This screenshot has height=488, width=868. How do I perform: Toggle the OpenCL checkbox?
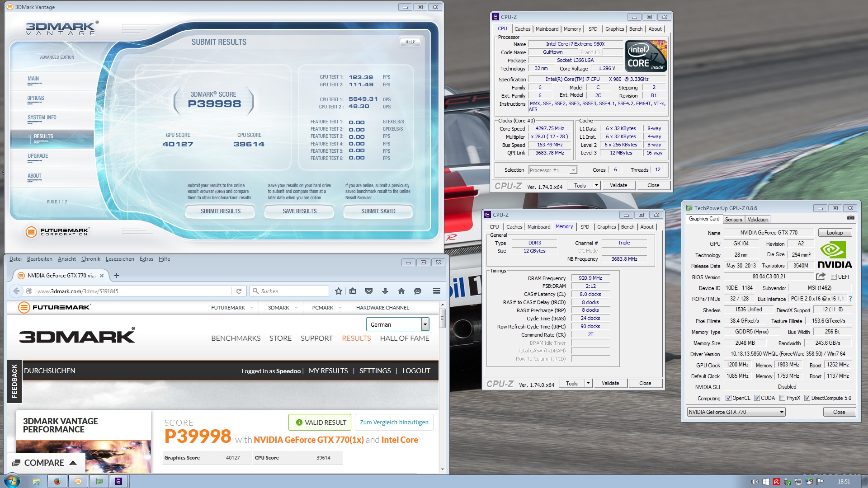pyautogui.click(x=728, y=398)
